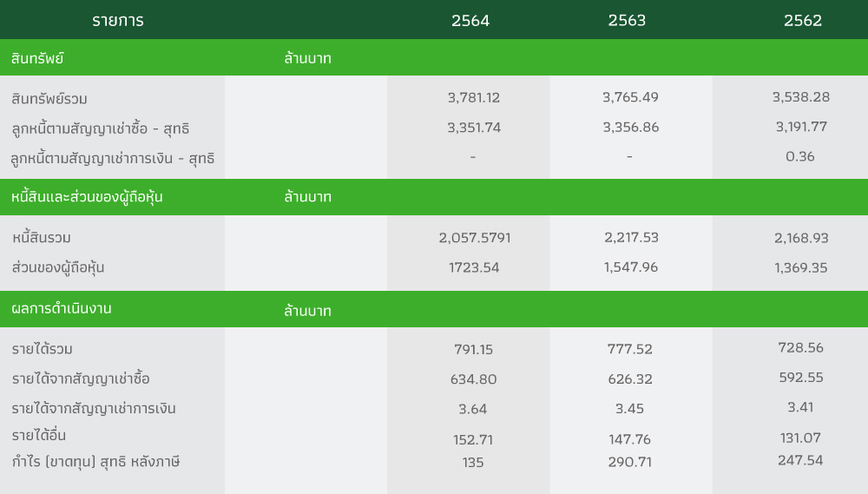The height and width of the screenshot is (494, 868).
Task: Select the 2563 year column header
Action: (x=627, y=21)
